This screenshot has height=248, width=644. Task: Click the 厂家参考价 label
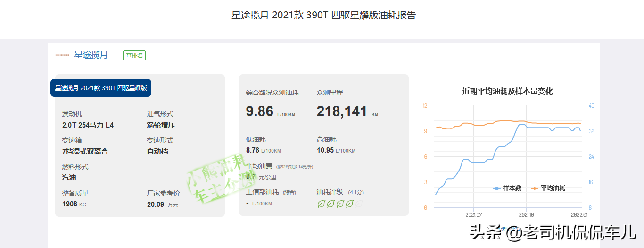[x=163, y=193]
